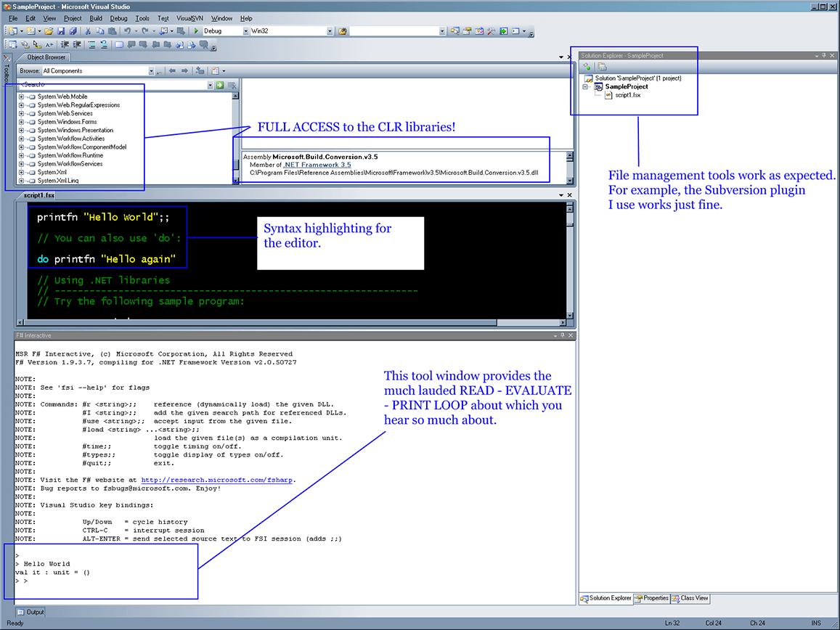Image resolution: width=840 pixels, height=630 pixels.
Task: Open the Debug configuration dropdown
Action: [246, 31]
